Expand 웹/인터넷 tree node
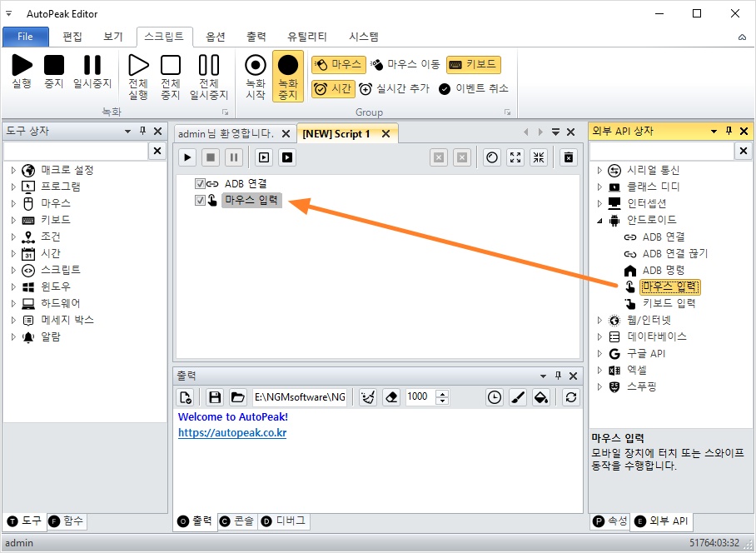The height and width of the screenshot is (553, 756). point(599,320)
